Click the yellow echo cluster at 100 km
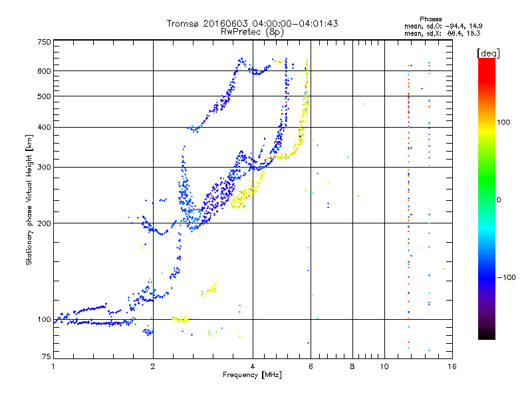 click(181, 319)
